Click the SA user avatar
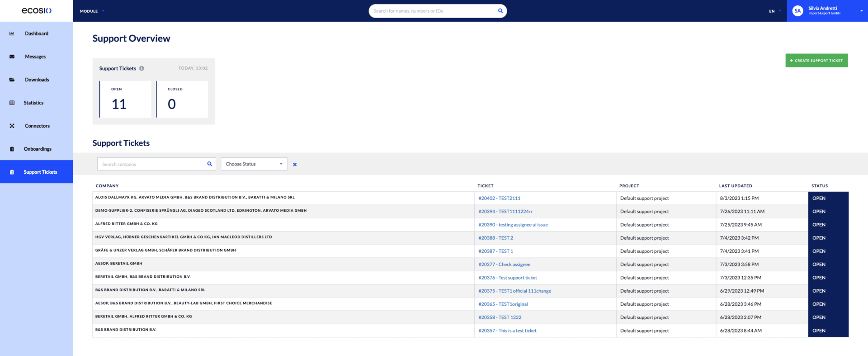The height and width of the screenshot is (356, 868). pos(797,11)
